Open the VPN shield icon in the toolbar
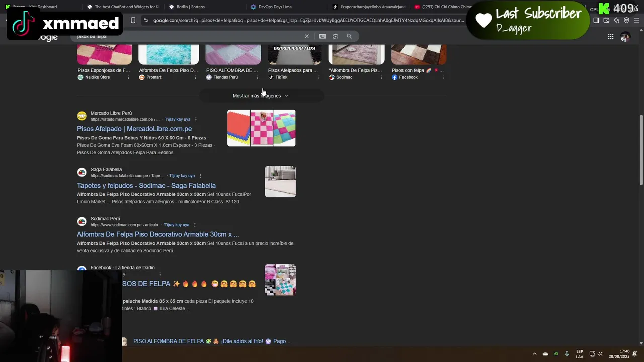 [x=626, y=20]
